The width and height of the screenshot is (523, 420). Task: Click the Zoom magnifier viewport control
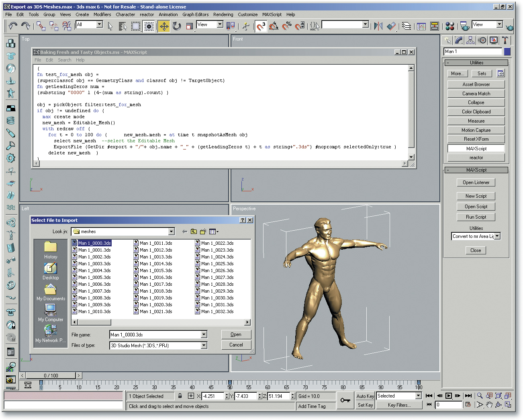(x=480, y=396)
